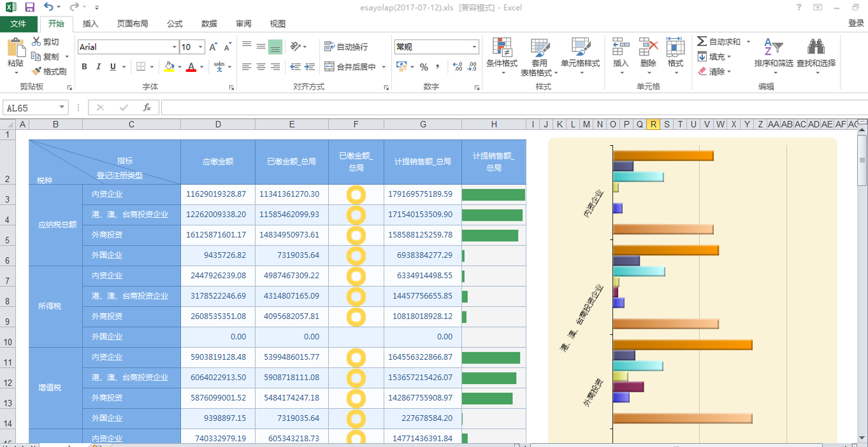Viewport: 868px width, 447px height.
Task: Switch to the 视图 (View) tab
Action: click(278, 24)
